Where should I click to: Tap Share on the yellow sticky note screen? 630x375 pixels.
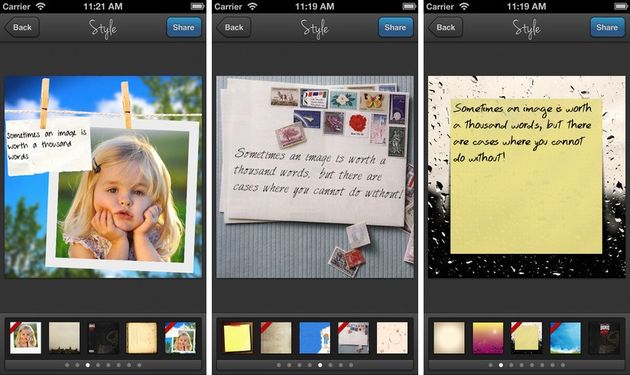607,27
